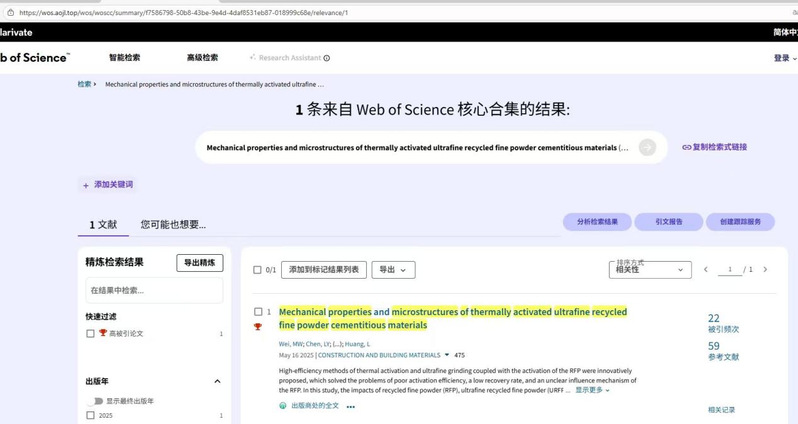The height and width of the screenshot is (424, 798).
Task: Switch to the 您可能也想要 tab
Action: coord(173,225)
